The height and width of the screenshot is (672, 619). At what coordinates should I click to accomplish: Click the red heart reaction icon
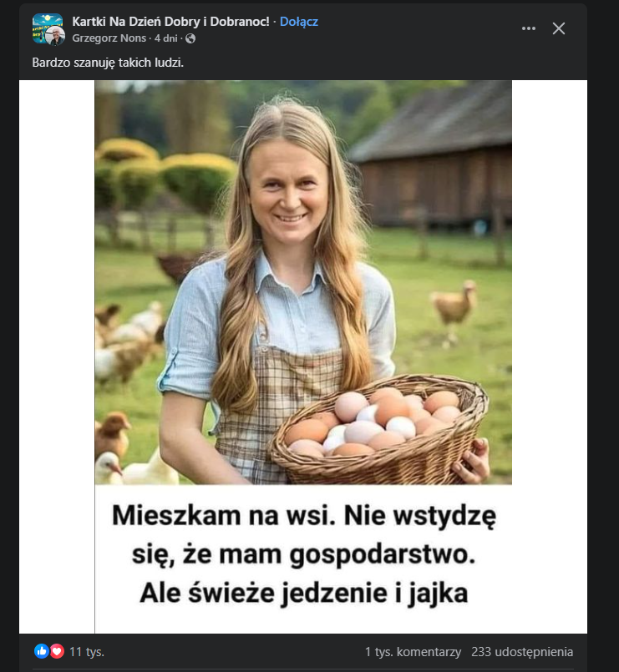click(57, 651)
